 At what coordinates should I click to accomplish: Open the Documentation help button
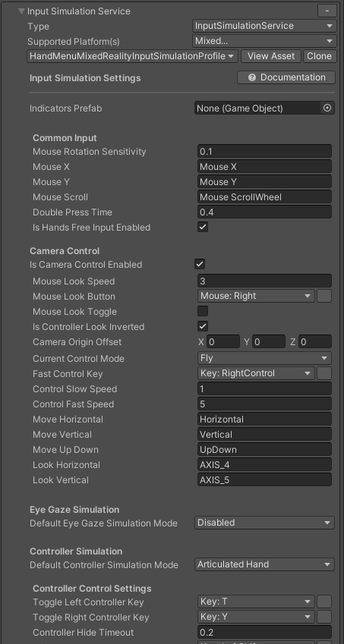pos(286,77)
